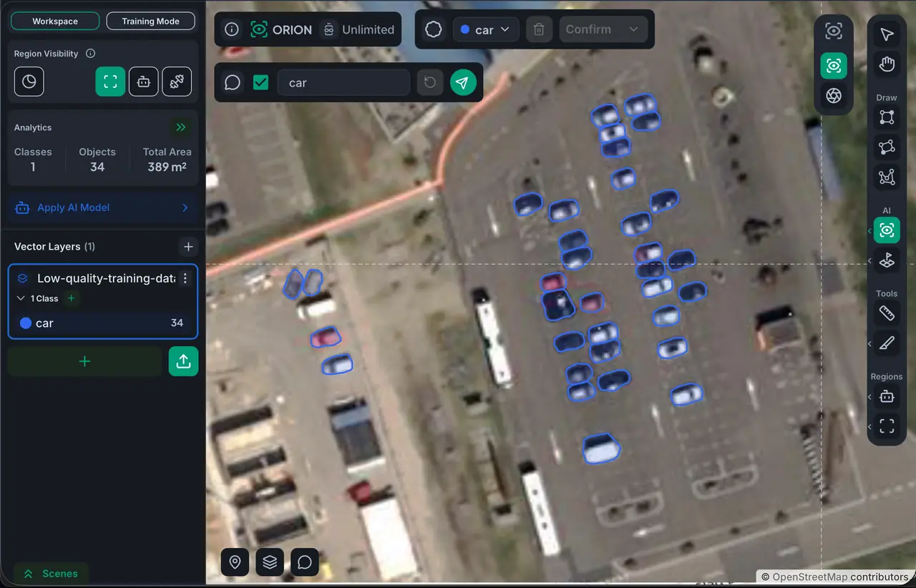916x588 pixels.
Task: Toggle the robot button under Region Visibility
Action: [144, 82]
